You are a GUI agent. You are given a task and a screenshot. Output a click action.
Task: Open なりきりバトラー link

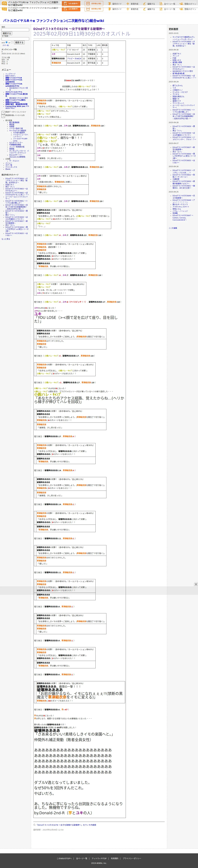pos(16,143)
